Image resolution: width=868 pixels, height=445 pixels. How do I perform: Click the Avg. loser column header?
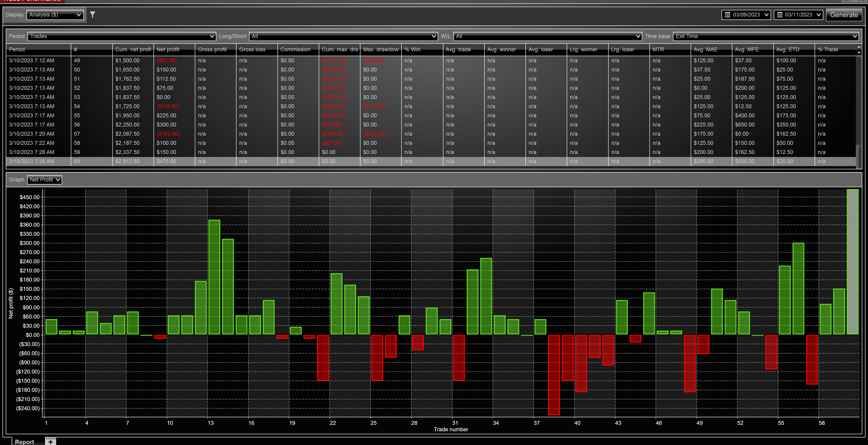[546, 49]
